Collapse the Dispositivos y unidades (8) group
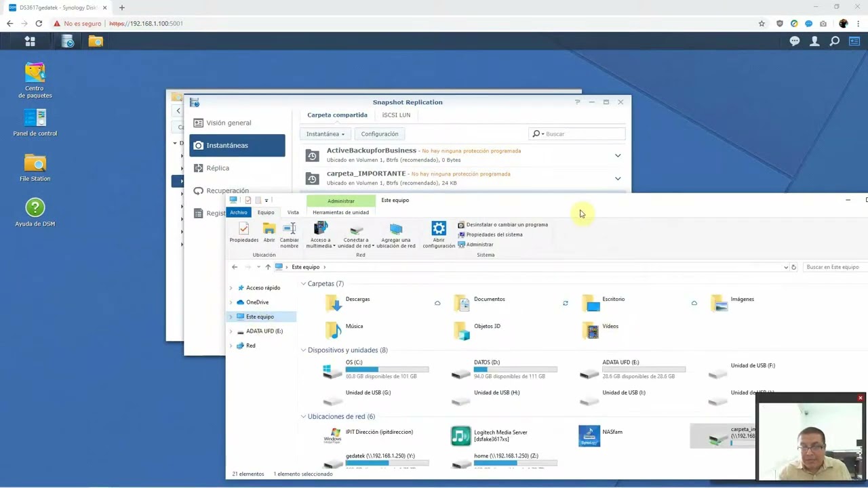Image resolution: width=868 pixels, height=488 pixels. (303, 350)
